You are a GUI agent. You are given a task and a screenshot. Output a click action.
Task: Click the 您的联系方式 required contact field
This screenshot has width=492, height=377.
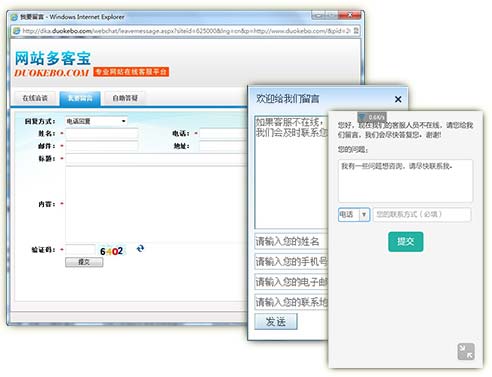tap(422, 214)
